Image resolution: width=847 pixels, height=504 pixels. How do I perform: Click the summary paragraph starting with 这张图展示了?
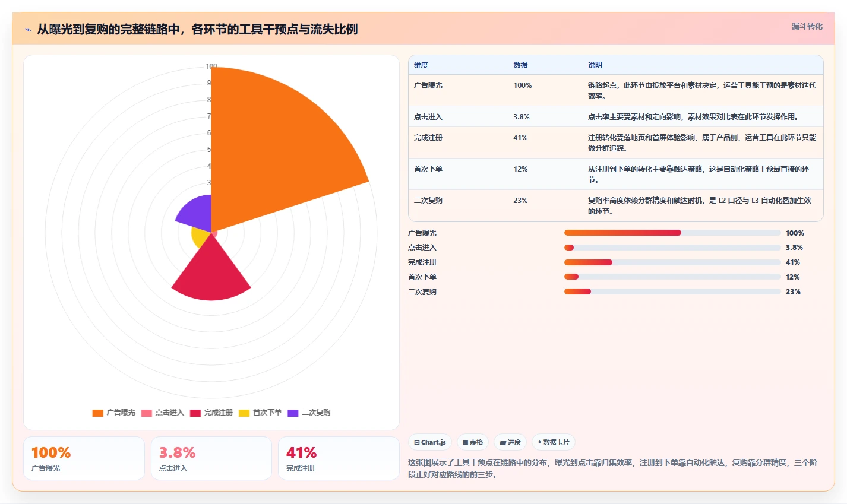612,468
